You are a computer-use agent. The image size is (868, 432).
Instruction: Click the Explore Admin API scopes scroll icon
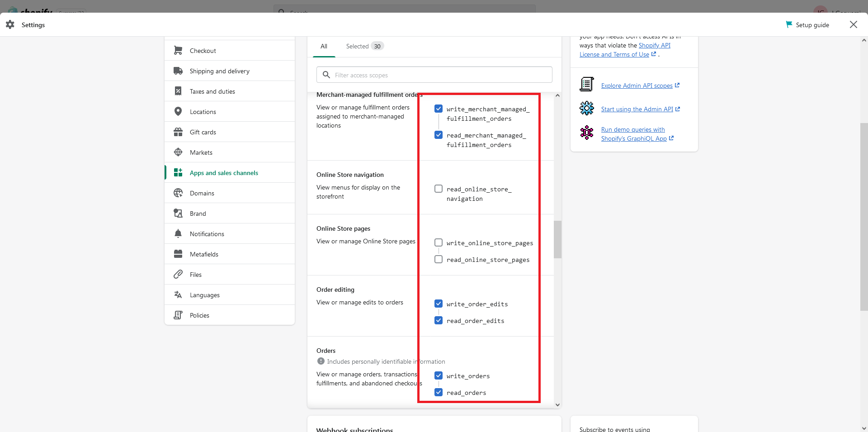(587, 85)
